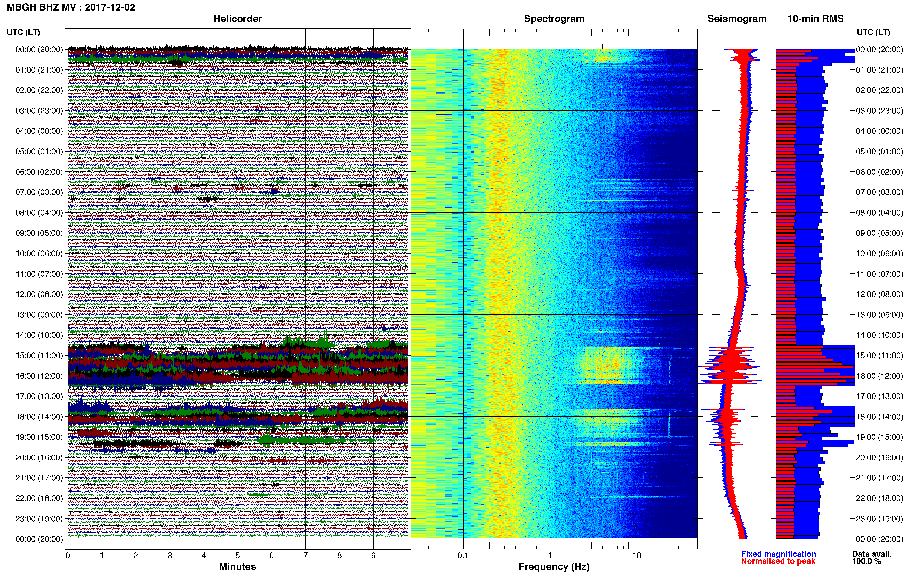Click the '8' tick on Minutes axis

click(x=340, y=555)
